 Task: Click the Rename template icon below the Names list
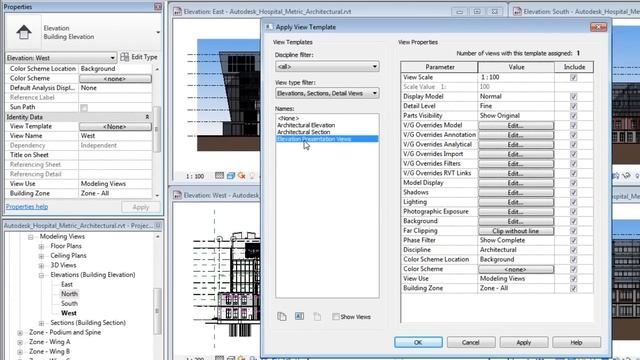299,316
